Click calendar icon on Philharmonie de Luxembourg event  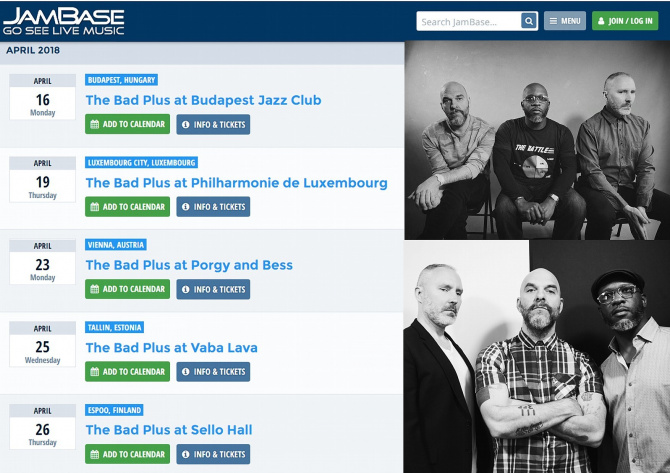point(95,207)
